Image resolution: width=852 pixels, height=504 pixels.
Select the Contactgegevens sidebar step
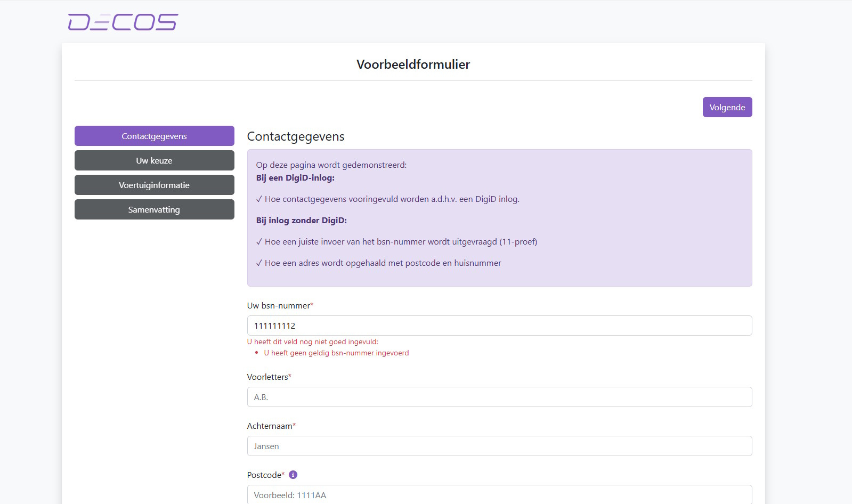tap(154, 136)
